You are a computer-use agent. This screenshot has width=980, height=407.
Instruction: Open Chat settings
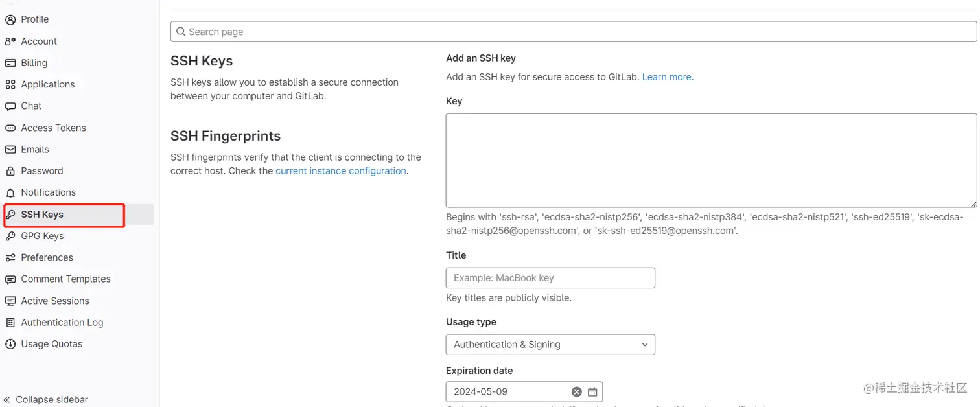pyautogui.click(x=31, y=106)
